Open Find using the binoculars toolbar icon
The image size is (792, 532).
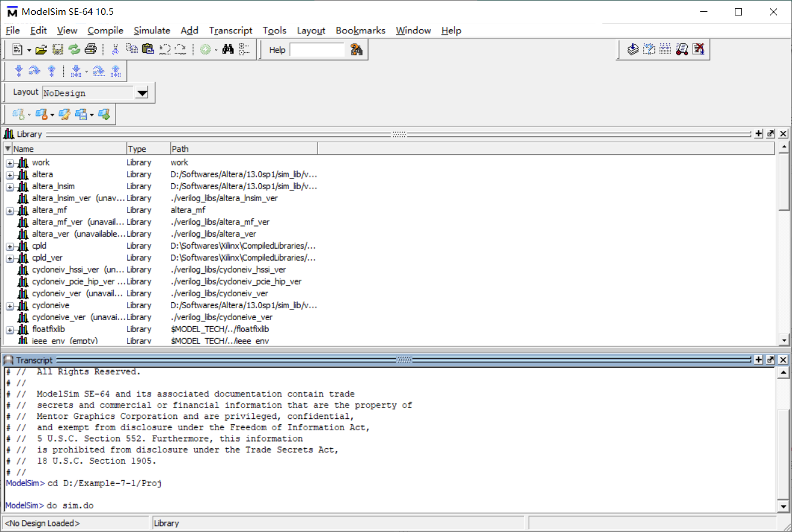228,49
